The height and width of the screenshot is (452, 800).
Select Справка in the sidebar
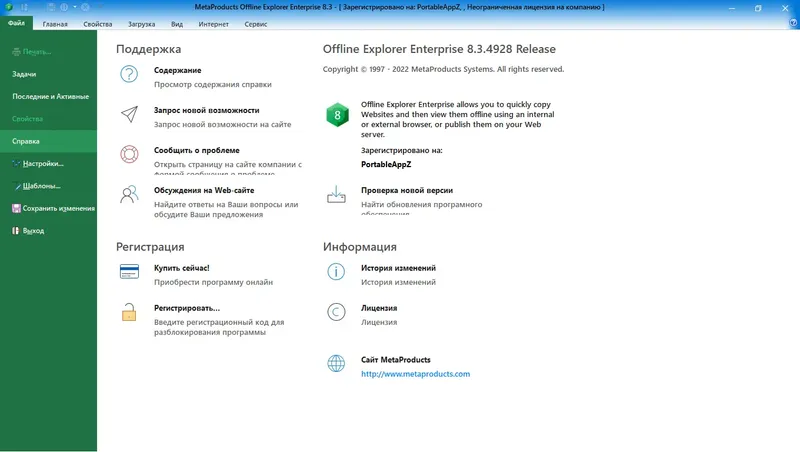coord(48,141)
